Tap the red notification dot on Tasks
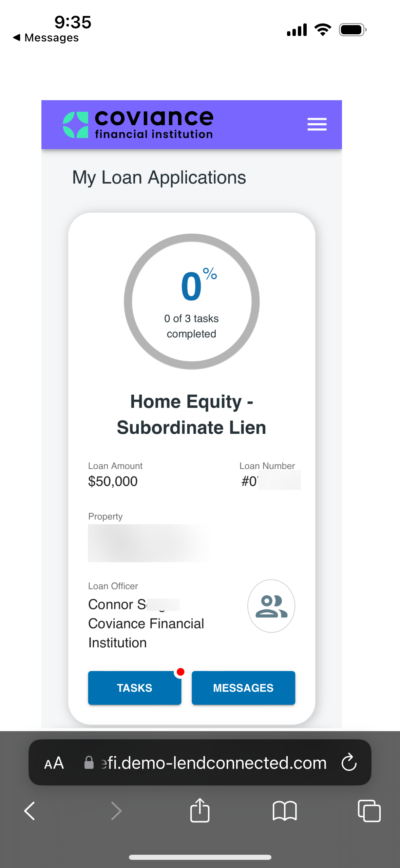Image resolution: width=400 pixels, height=868 pixels. [x=180, y=672]
